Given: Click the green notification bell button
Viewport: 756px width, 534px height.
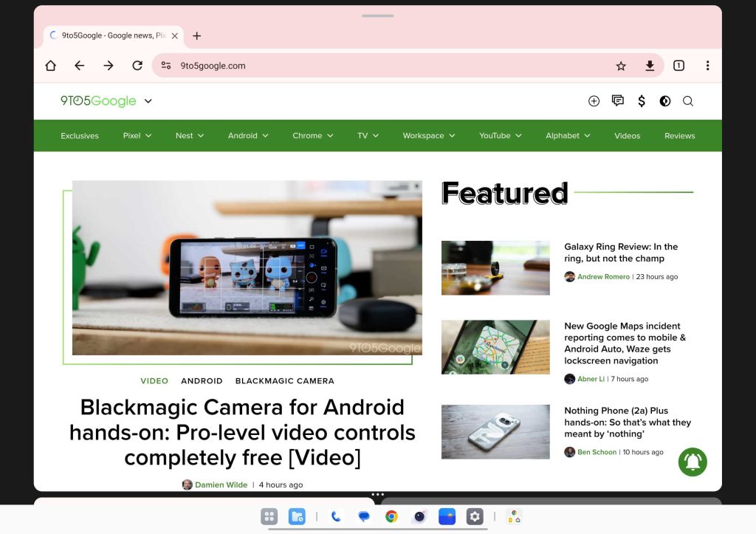Looking at the screenshot, I should [x=693, y=462].
